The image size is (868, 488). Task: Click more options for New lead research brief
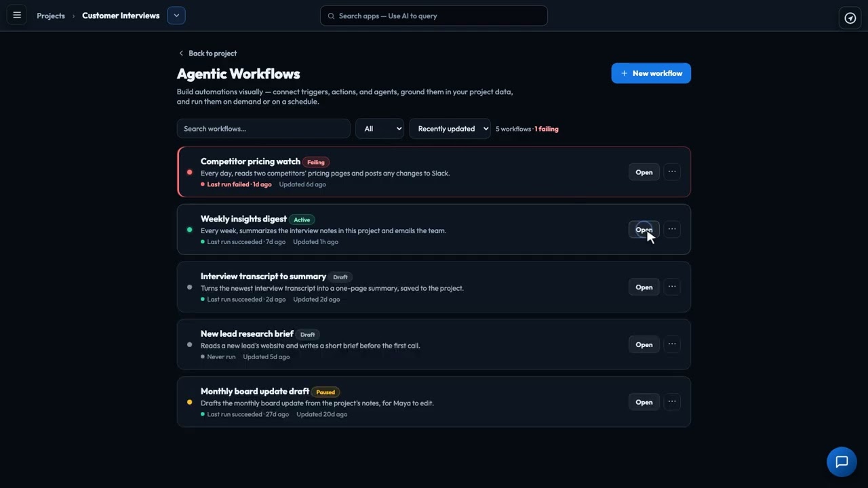pyautogui.click(x=672, y=344)
